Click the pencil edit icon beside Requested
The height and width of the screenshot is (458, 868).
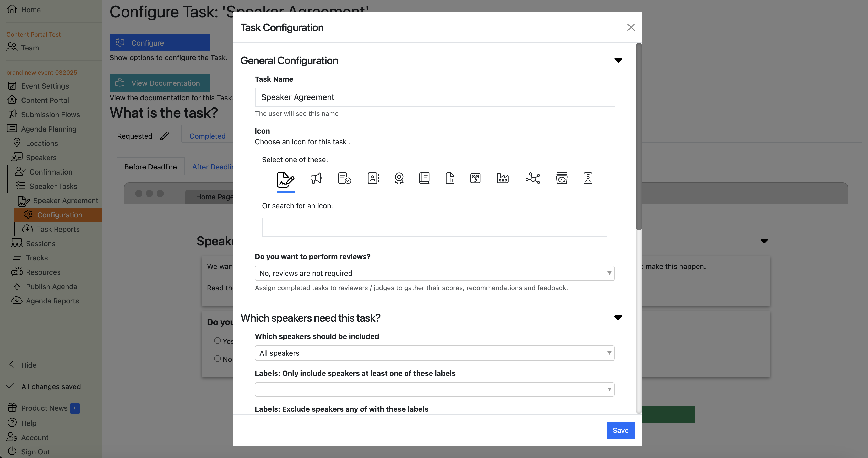(x=165, y=136)
